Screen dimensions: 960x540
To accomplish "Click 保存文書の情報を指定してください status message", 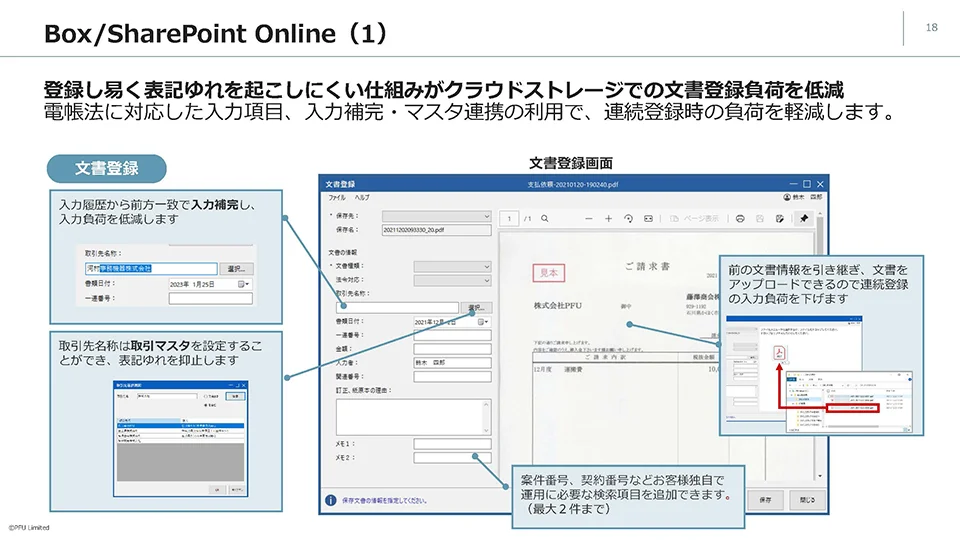I will (x=384, y=501).
